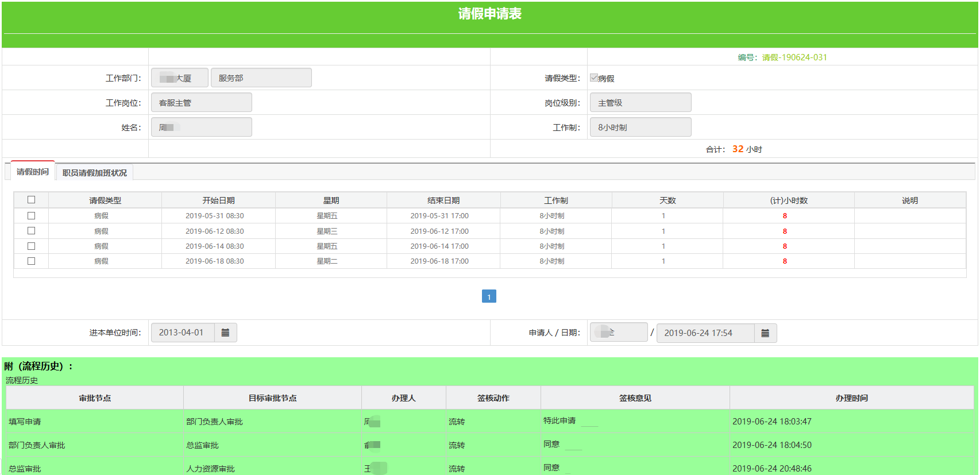This screenshot has height=475, width=980.
Task: Sort by 开始日期 column header
Action: coord(218,200)
